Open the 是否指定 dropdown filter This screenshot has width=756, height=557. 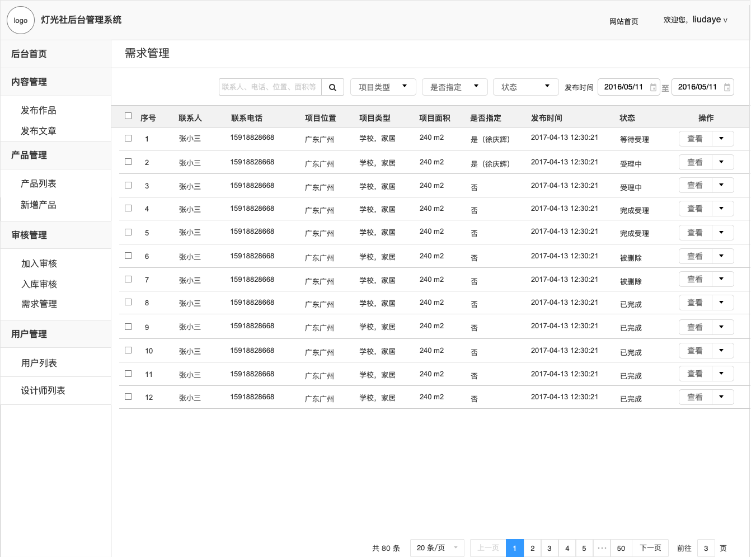point(454,87)
